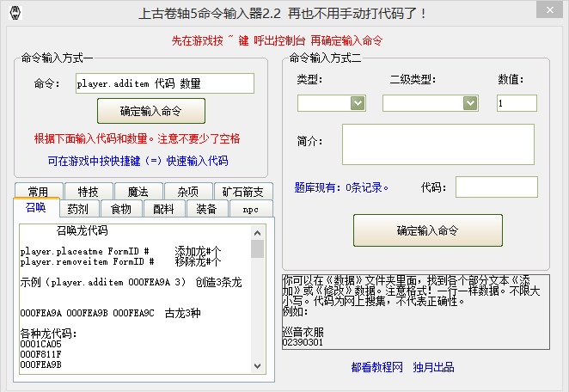The width and height of the screenshot is (569, 392).
Task: Click the player.removeitem FormID # line
Action: click(x=121, y=261)
